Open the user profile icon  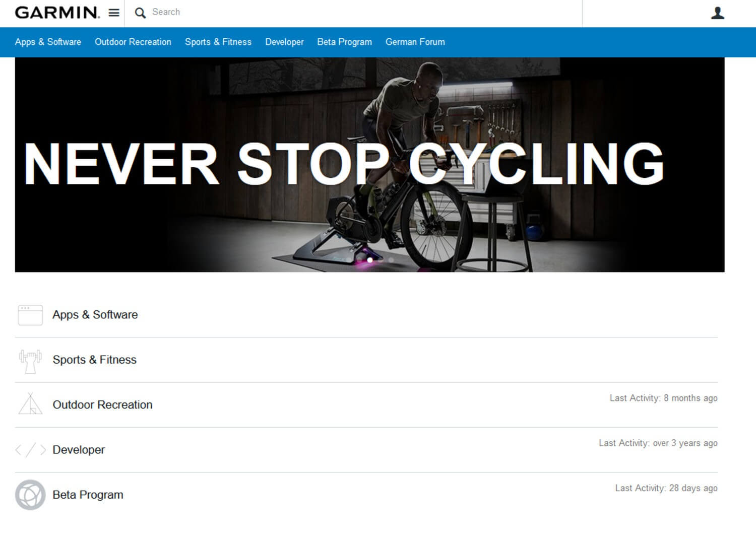(716, 12)
